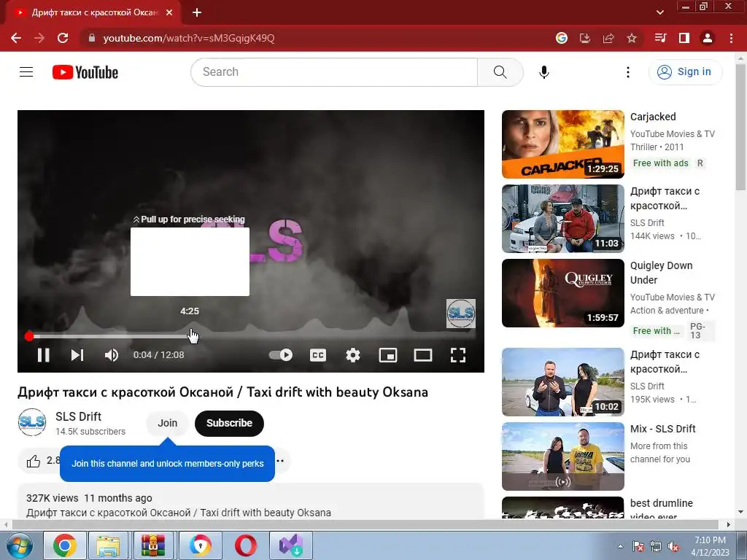The height and width of the screenshot is (560, 747).
Task: Click the horizontal scrollbar
Action: [366, 525]
